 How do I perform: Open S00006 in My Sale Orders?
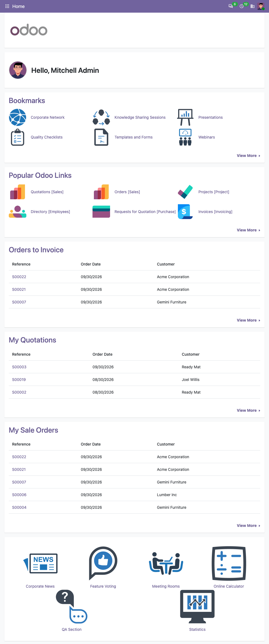[19, 495]
